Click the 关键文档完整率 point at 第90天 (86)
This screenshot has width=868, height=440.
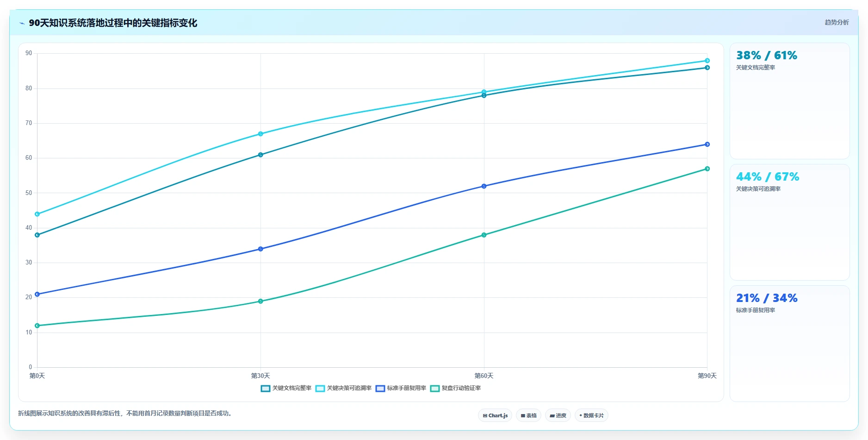tap(707, 68)
